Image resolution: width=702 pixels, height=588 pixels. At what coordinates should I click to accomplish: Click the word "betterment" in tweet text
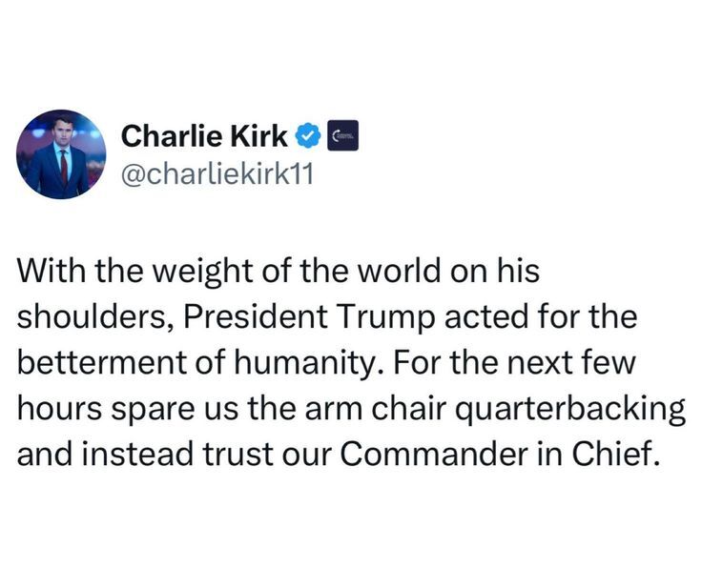pyautogui.click(x=102, y=363)
